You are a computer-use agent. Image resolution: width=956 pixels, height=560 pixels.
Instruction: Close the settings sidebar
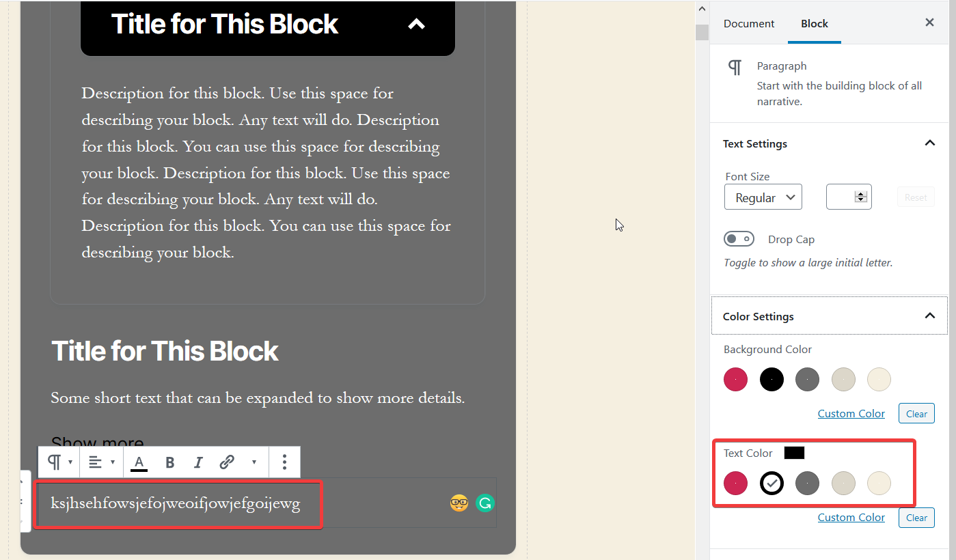pyautogui.click(x=929, y=23)
